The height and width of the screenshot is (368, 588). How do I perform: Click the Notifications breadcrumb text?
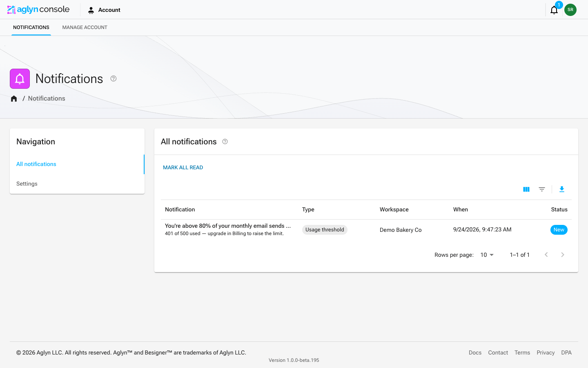47,99
